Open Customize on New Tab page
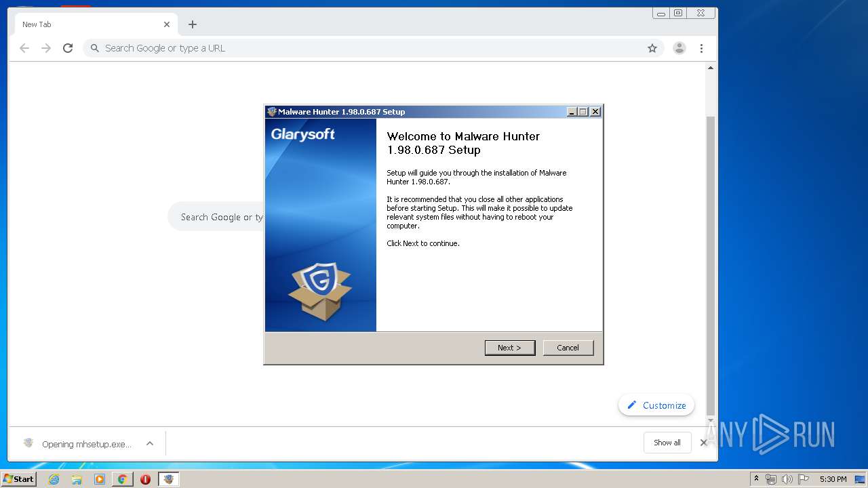The image size is (868, 488). click(x=656, y=405)
